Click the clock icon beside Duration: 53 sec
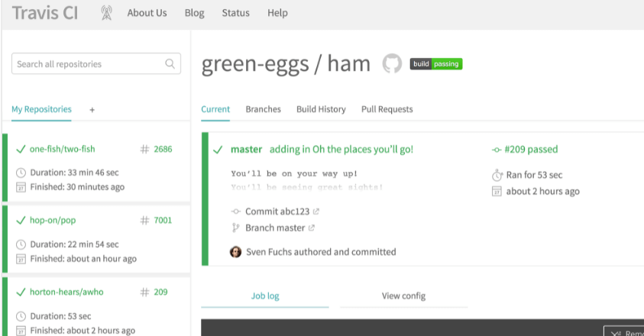The height and width of the screenshot is (336, 644). pyautogui.click(x=21, y=316)
